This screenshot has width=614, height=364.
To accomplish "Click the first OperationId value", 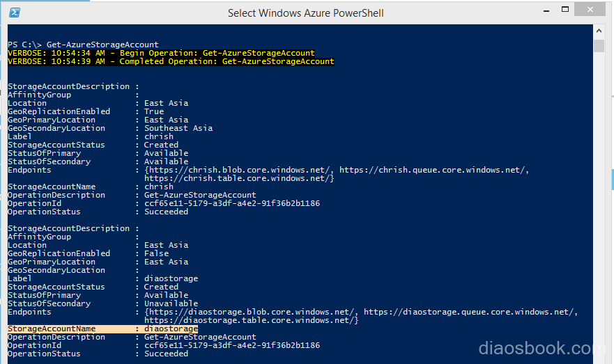I will [x=232, y=203].
